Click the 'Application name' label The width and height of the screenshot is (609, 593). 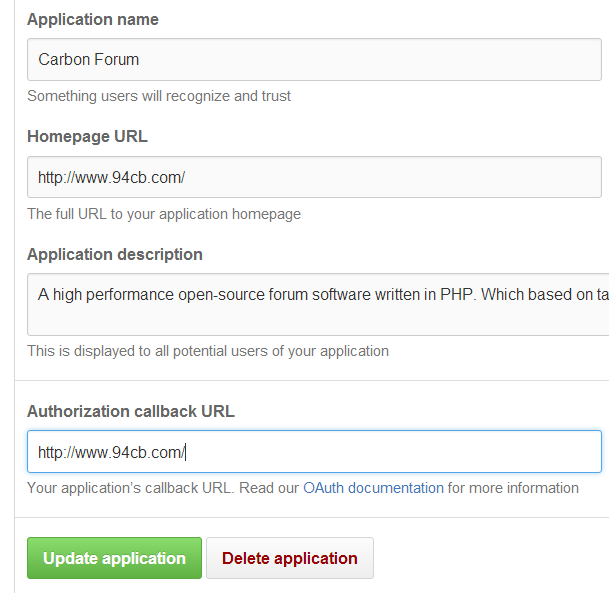coord(93,19)
